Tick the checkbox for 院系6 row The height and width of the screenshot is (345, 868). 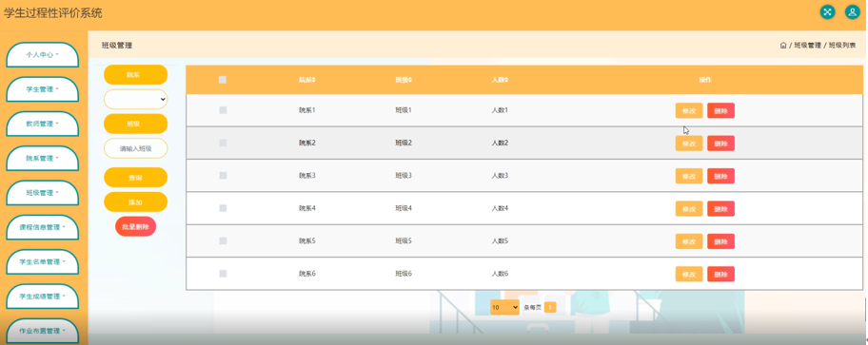pos(223,273)
